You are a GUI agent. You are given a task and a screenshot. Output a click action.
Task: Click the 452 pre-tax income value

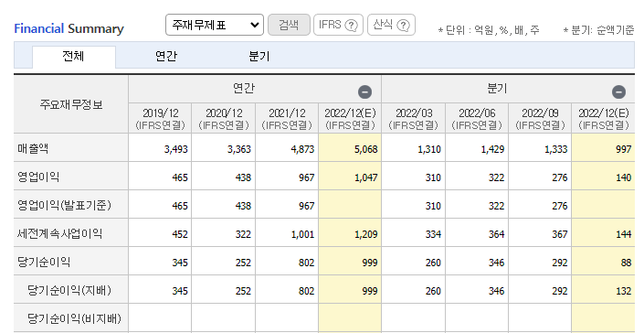[x=180, y=234]
